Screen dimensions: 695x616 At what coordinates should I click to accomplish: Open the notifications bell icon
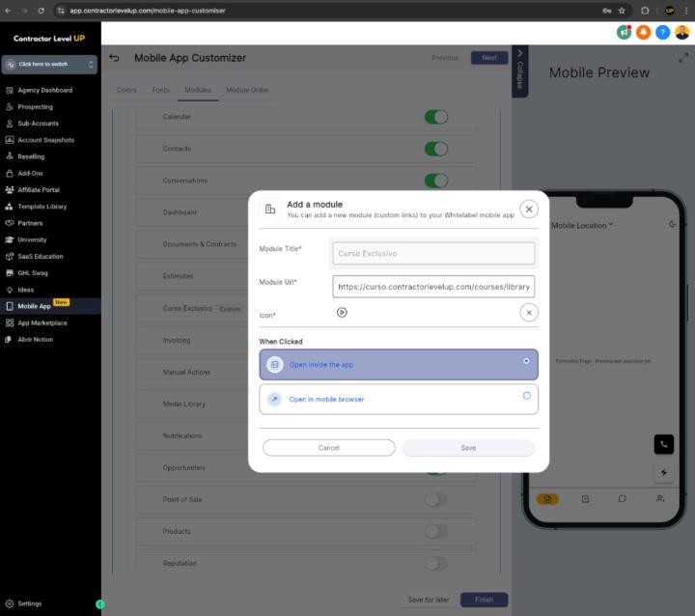click(x=643, y=32)
